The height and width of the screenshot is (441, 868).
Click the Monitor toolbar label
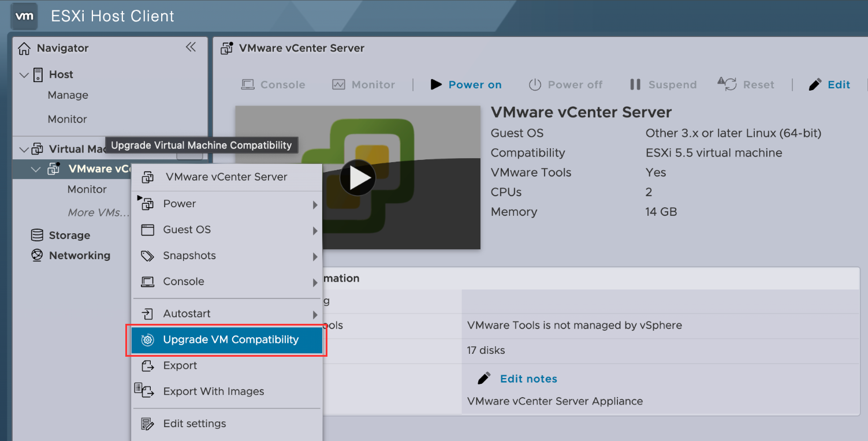pyautogui.click(x=374, y=84)
